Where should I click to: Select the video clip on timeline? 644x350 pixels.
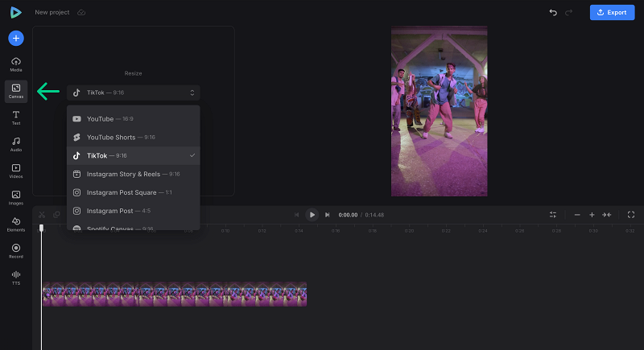click(x=175, y=294)
